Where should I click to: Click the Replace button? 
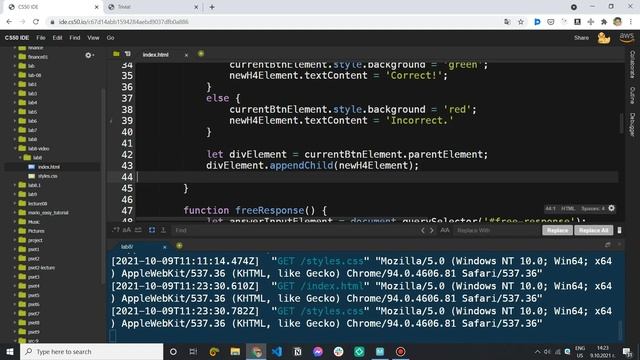tap(557, 230)
